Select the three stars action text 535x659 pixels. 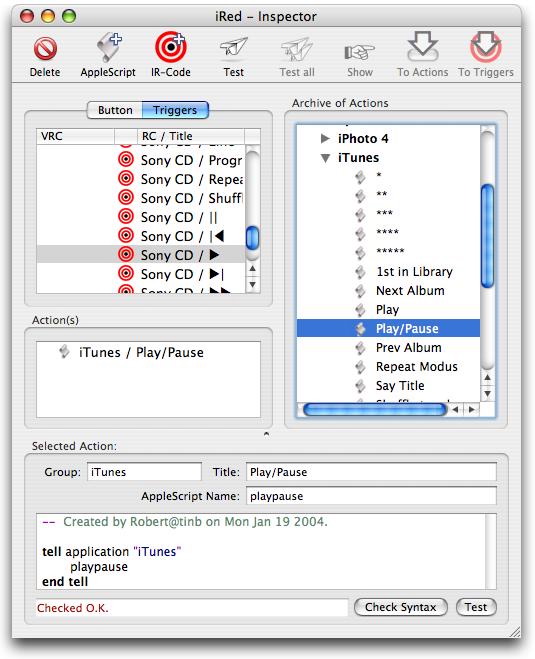pyautogui.click(x=384, y=214)
